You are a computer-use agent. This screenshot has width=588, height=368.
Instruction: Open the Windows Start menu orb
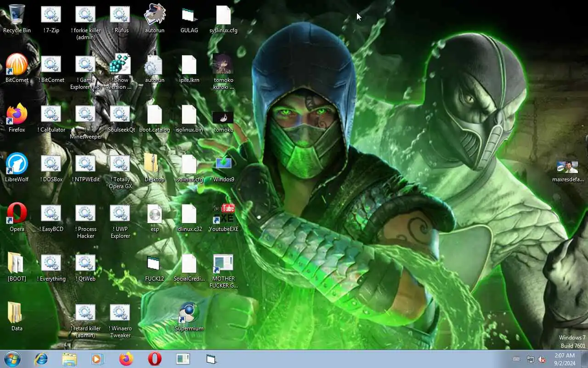(x=12, y=359)
